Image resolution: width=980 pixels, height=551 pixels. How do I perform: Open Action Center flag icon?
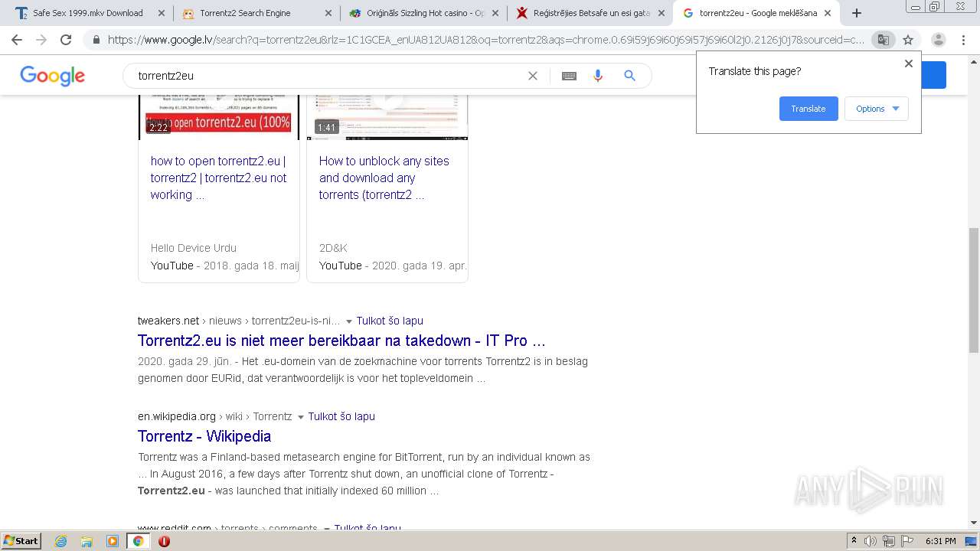point(906,541)
